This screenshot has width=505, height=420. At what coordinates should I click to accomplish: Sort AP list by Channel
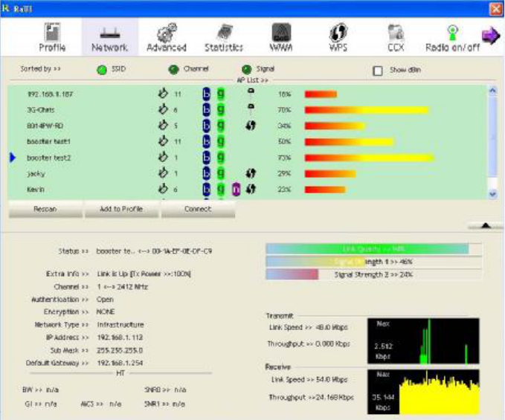coord(173,70)
